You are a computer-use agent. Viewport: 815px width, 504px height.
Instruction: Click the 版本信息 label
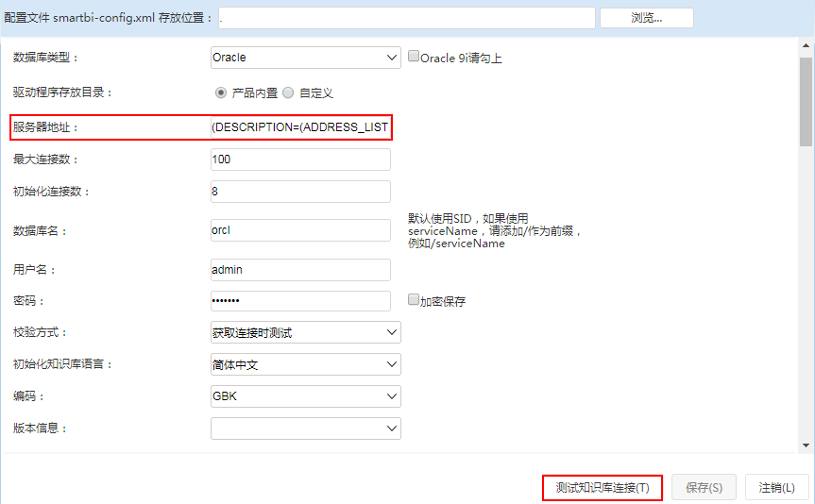click(x=40, y=428)
